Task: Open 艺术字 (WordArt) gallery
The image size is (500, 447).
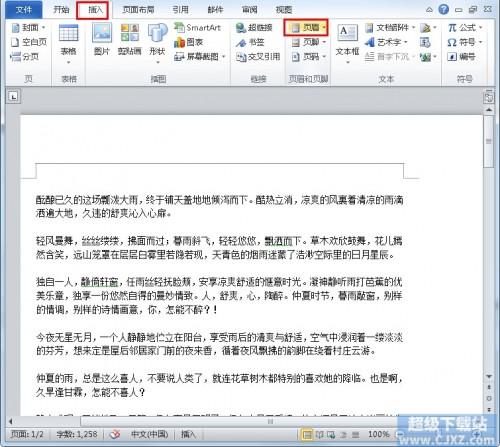Action: (x=386, y=42)
